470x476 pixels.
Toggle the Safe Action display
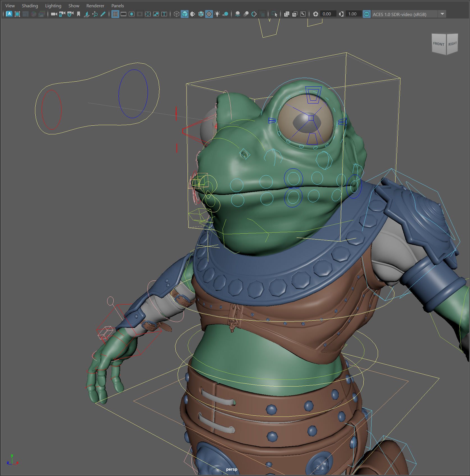click(x=156, y=14)
